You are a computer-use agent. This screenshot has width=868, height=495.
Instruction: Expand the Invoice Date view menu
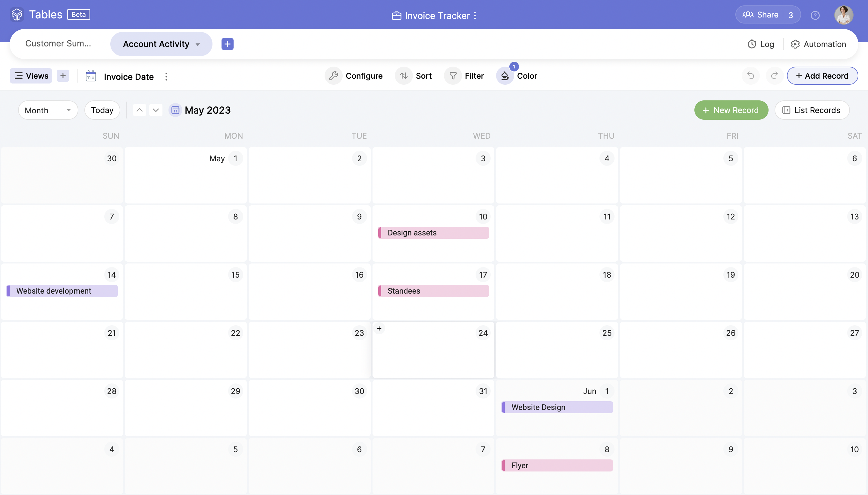pos(166,76)
